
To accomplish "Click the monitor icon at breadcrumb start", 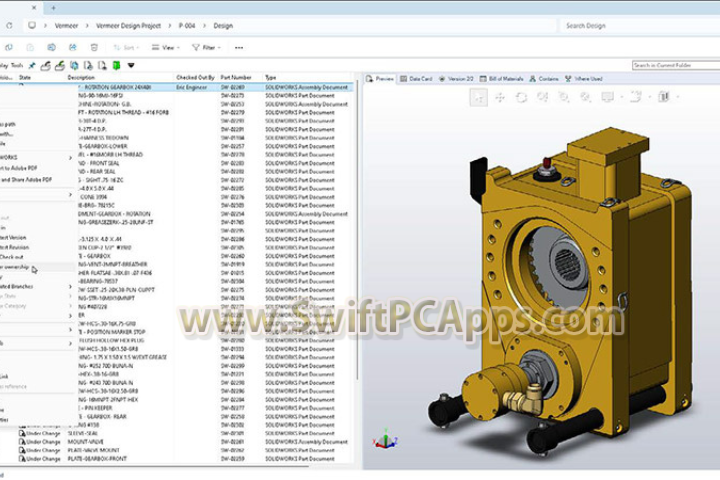I will pyautogui.click(x=32, y=25).
